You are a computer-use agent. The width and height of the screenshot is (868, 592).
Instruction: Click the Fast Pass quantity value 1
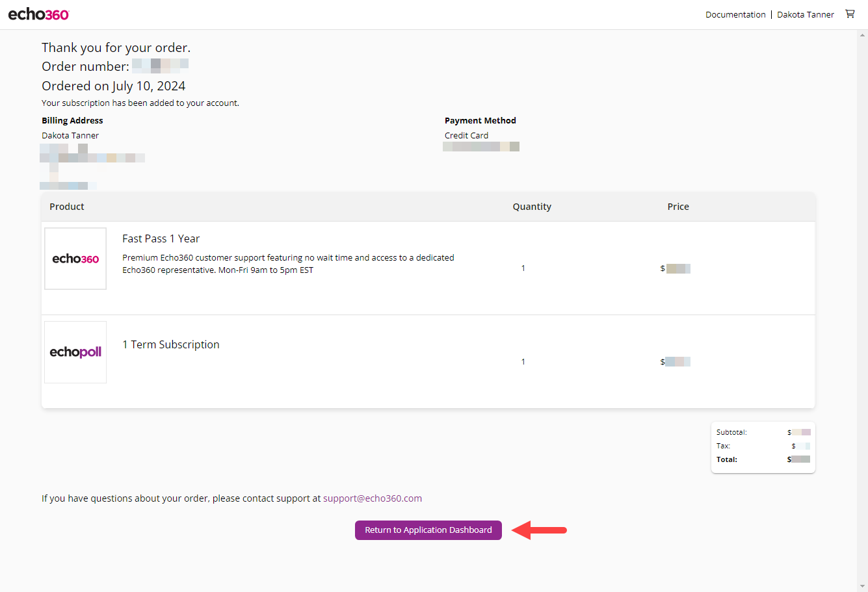(x=523, y=268)
